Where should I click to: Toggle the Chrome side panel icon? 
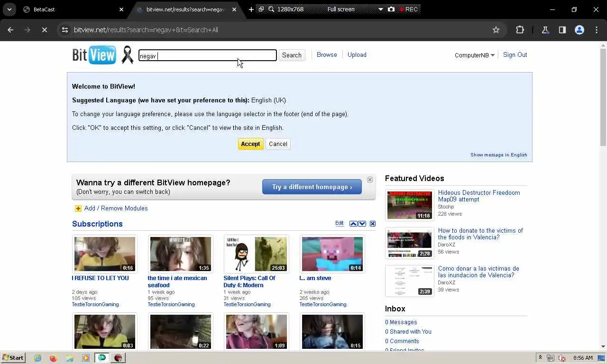tap(562, 30)
